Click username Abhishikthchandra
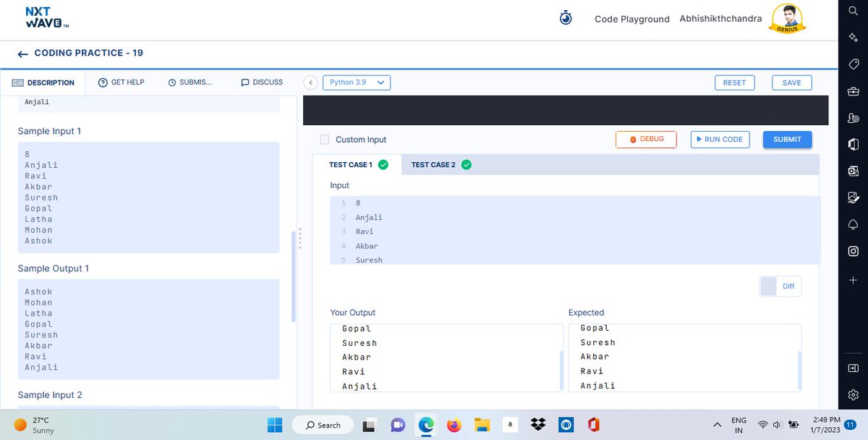Viewport: 868px width, 440px height. 720,19
